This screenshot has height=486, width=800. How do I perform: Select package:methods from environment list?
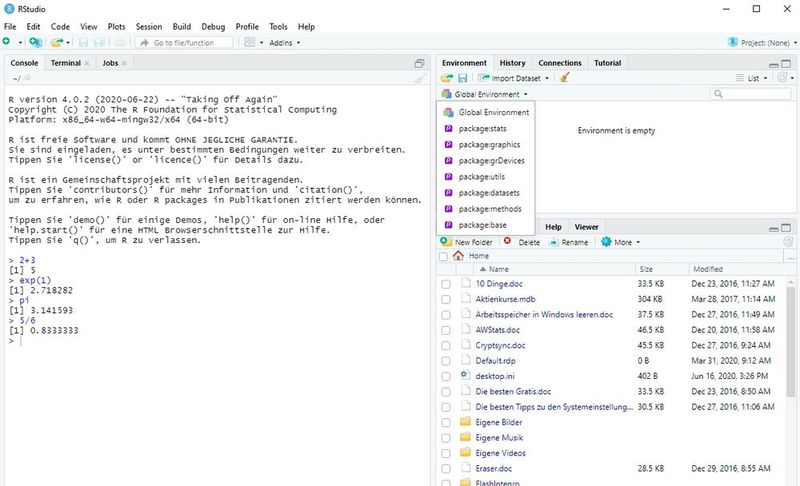click(x=486, y=209)
